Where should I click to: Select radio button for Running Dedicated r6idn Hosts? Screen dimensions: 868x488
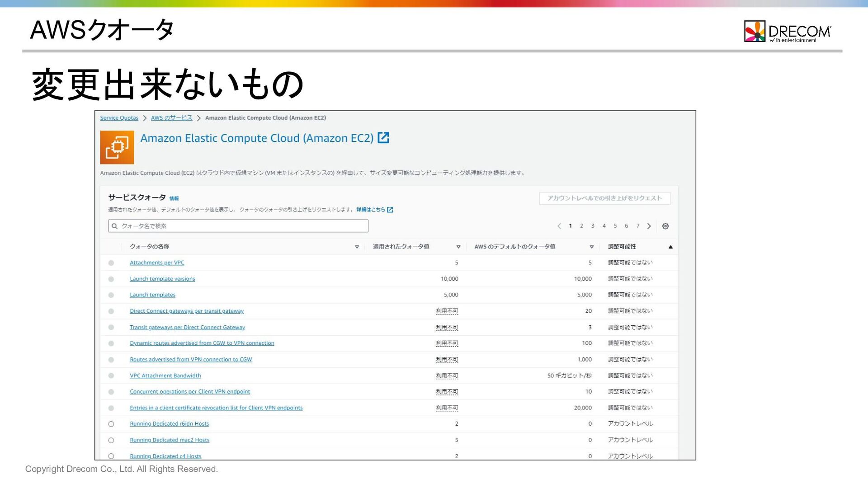tap(111, 424)
